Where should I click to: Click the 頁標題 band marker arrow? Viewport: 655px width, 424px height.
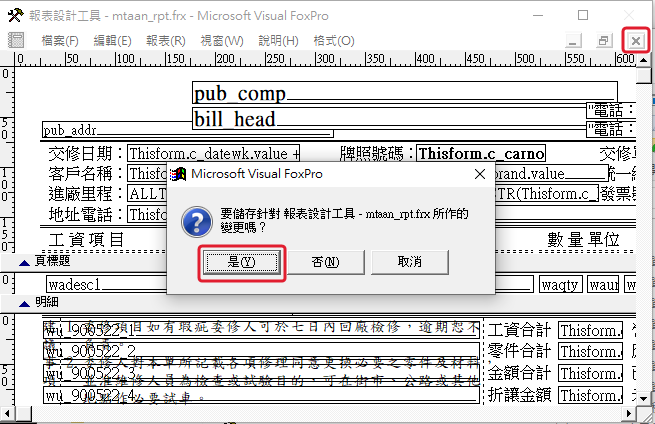tap(25, 262)
